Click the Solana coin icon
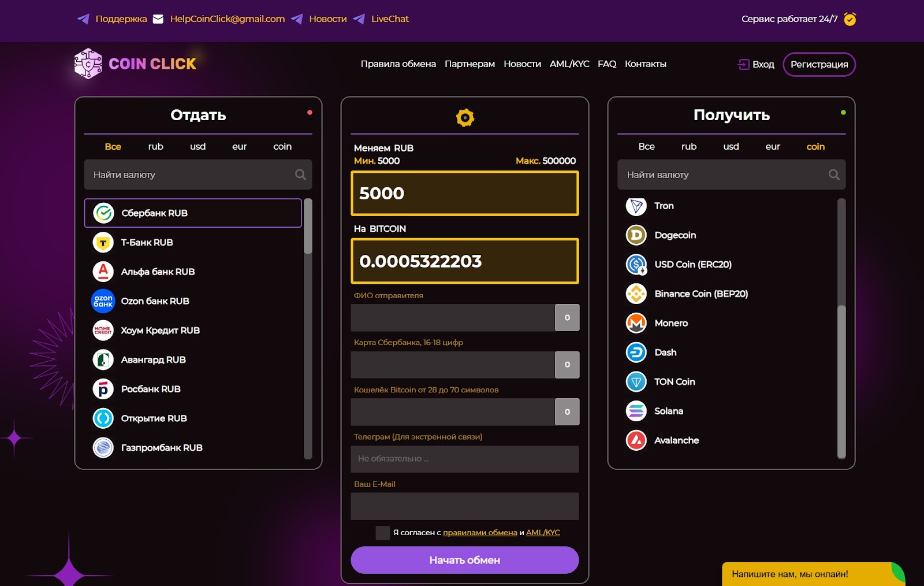Image resolution: width=924 pixels, height=586 pixels. [636, 411]
